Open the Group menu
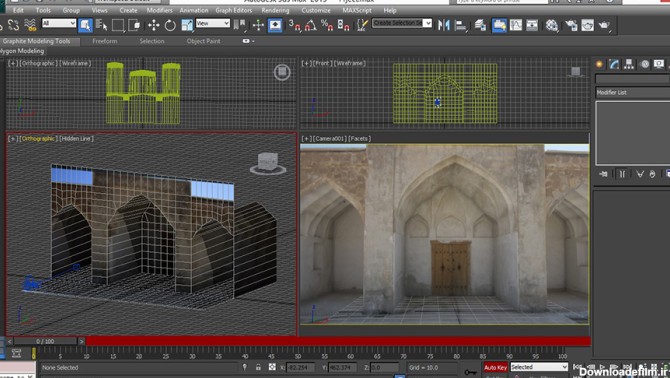Image resolution: width=670 pixels, height=378 pixels. tap(71, 10)
